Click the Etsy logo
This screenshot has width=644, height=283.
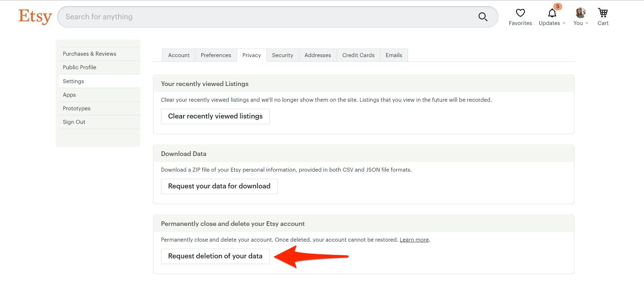tap(35, 16)
